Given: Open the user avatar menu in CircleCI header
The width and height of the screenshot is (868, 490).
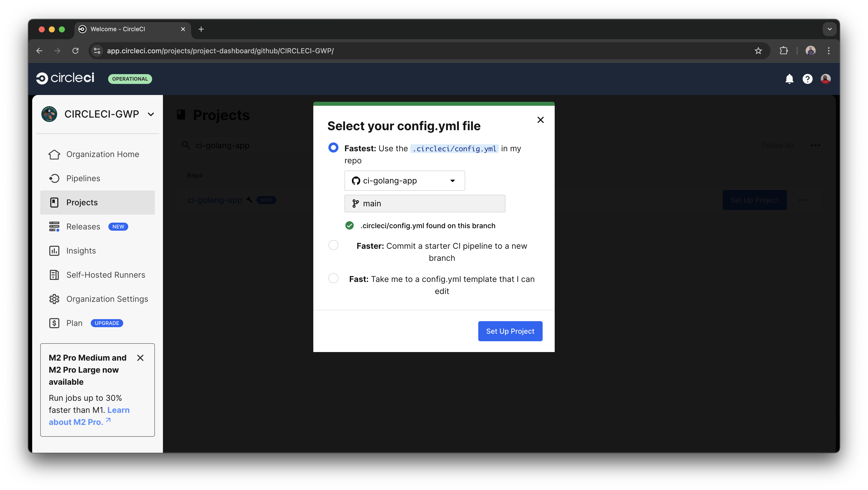Looking at the screenshot, I should click(x=826, y=79).
